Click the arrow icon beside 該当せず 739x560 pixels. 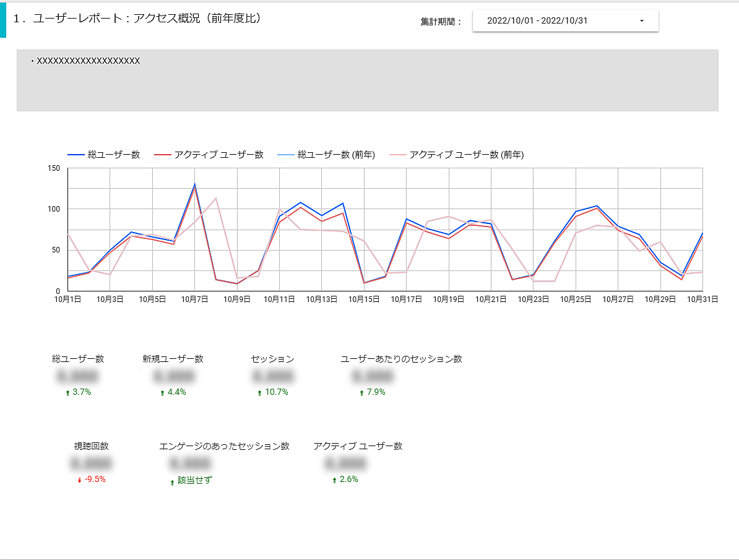tap(172, 482)
